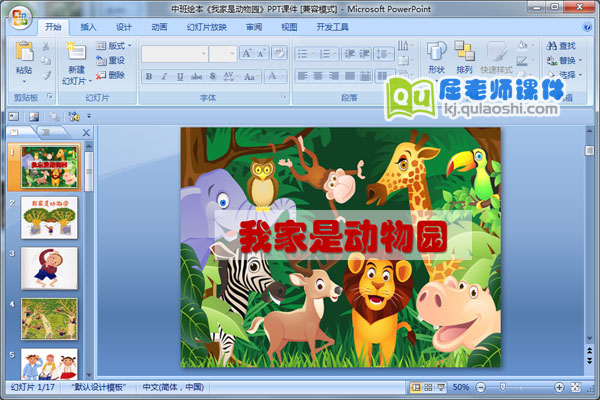Click the zoom out minus button

tap(481, 387)
